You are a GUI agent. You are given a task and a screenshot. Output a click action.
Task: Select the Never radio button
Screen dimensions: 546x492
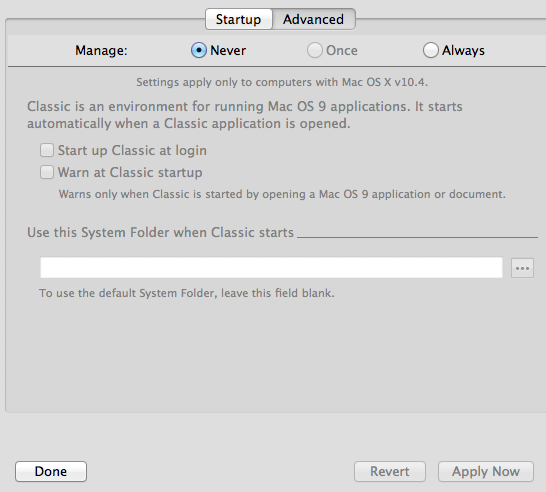coord(199,50)
